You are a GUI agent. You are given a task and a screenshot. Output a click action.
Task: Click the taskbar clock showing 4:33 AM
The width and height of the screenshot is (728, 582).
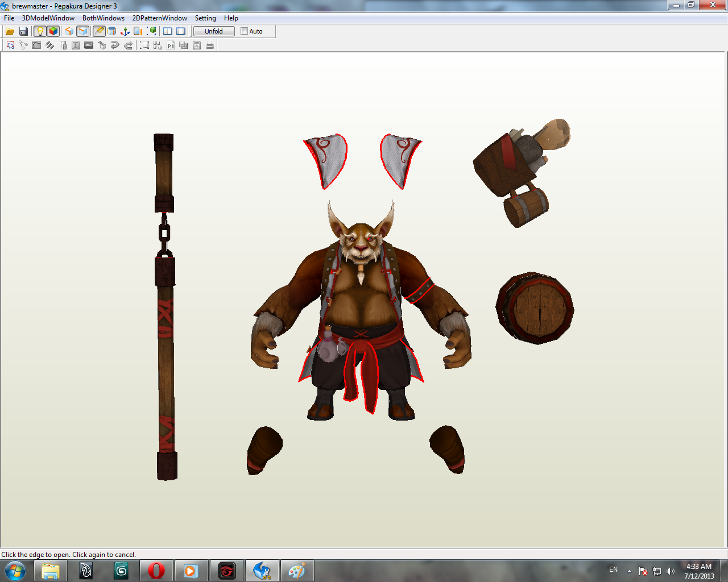(x=699, y=571)
